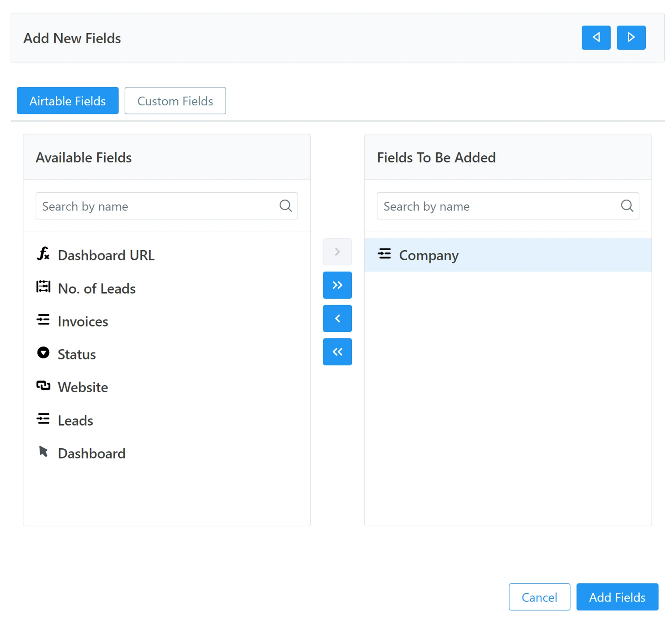The width and height of the screenshot is (672, 623).
Task: Remove all fields with double left chevron
Action: (x=337, y=352)
